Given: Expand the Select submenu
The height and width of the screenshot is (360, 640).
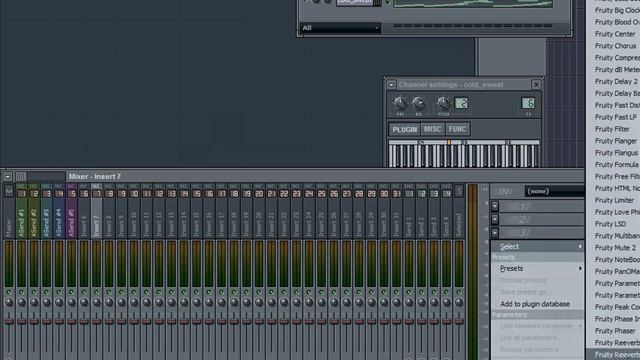Looking at the screenshot, I should pyautogui.click(x=538, y=247).
